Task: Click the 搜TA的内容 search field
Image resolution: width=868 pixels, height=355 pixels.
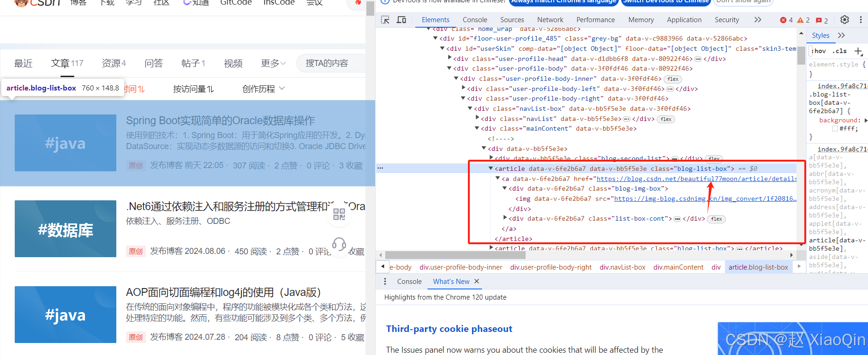Action: pyautogui.click(x=331, y=63)
